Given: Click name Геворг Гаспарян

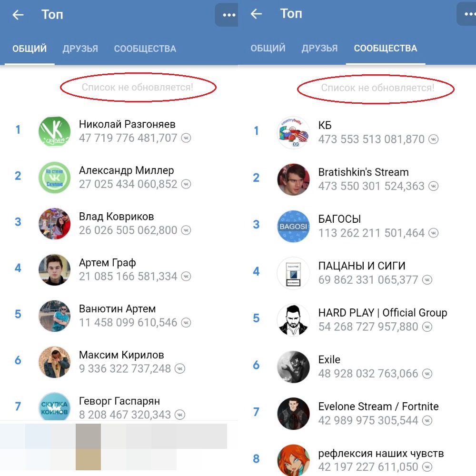Looking at the screenshot, I should pyautogui.click(x=119, y=401).
